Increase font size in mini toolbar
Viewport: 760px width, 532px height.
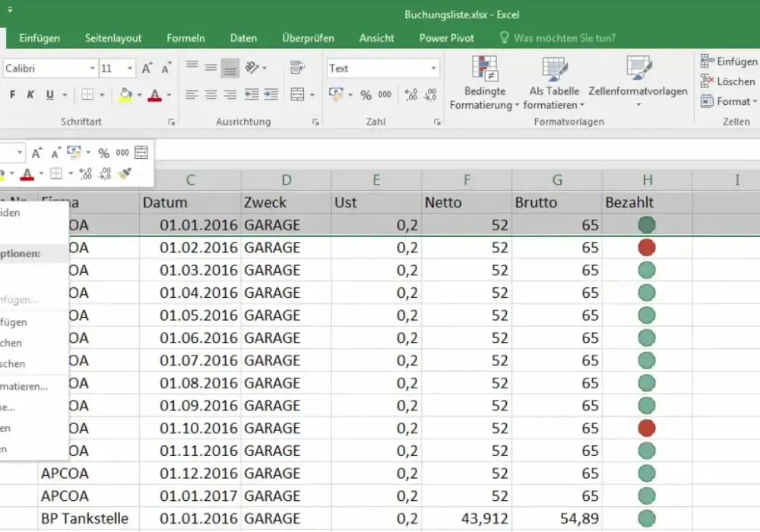36,153
